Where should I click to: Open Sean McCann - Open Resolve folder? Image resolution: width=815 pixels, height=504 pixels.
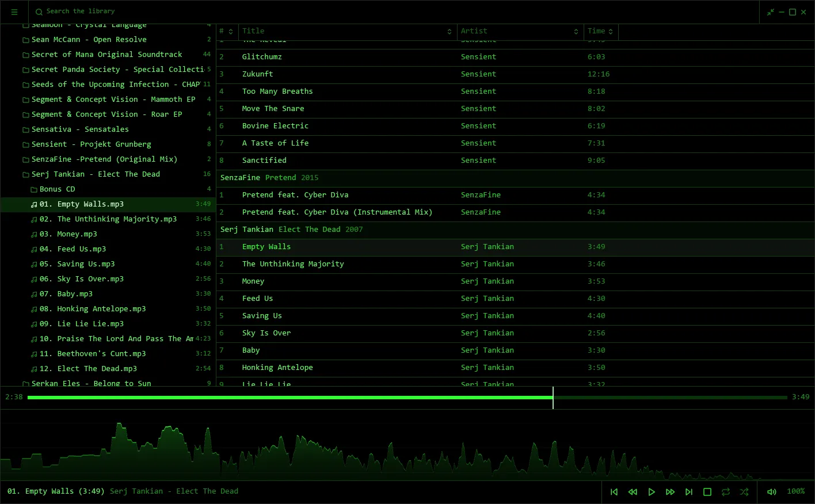point(108,40)
